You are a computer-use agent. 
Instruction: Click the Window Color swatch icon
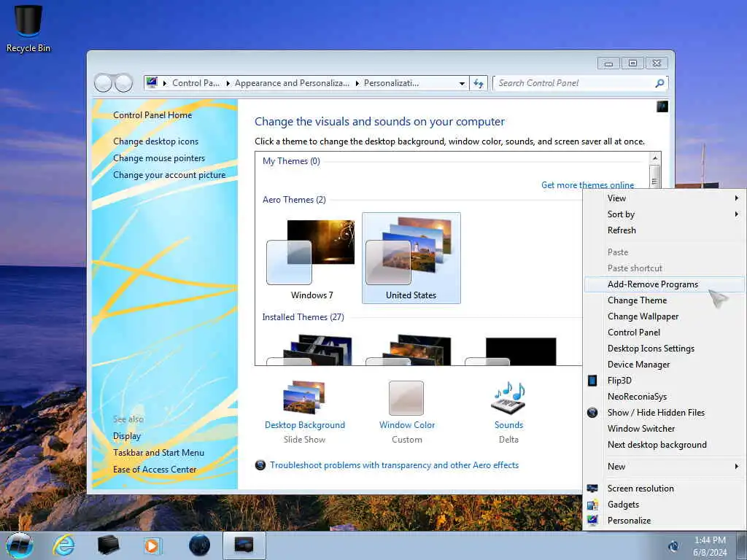(x=406, y=398)
